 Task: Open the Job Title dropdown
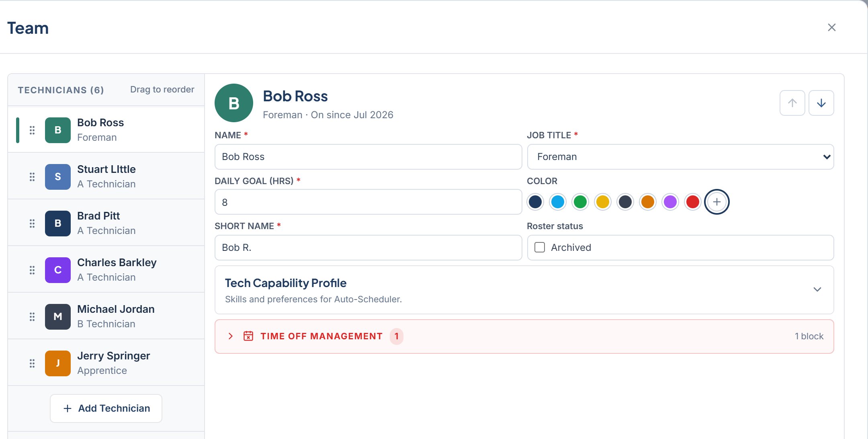coord(680,157)
